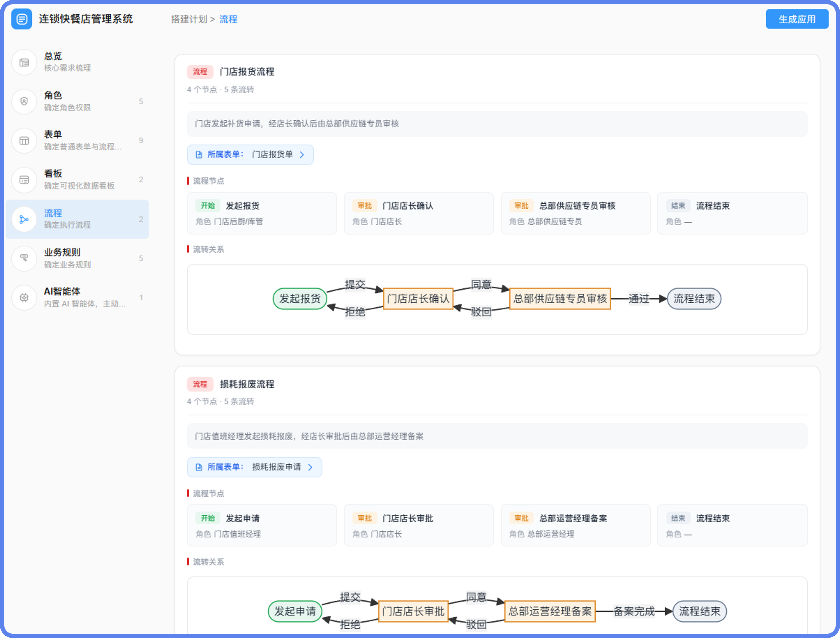
Task: Open linked form 门店报货单
Action: (250, 155)
